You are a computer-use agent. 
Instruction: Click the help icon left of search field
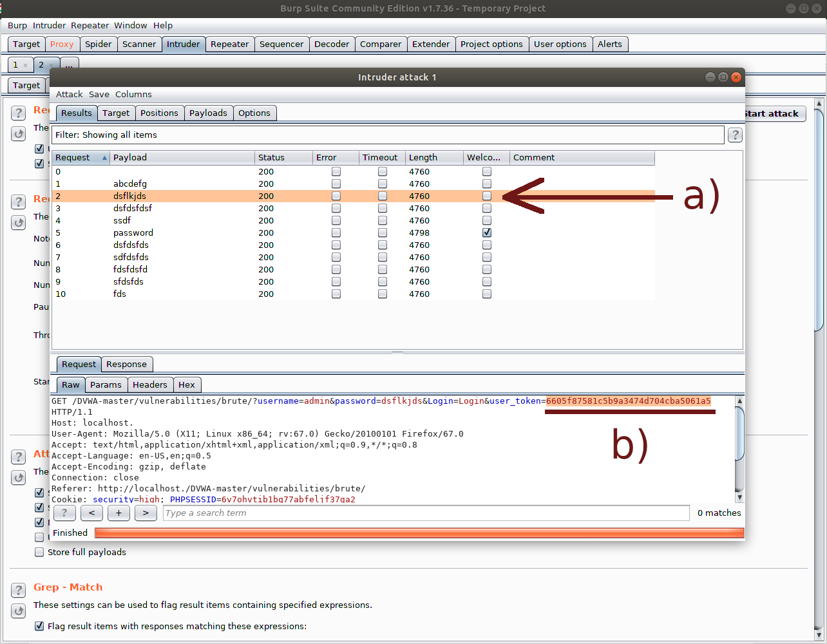[x=64, y=513]
